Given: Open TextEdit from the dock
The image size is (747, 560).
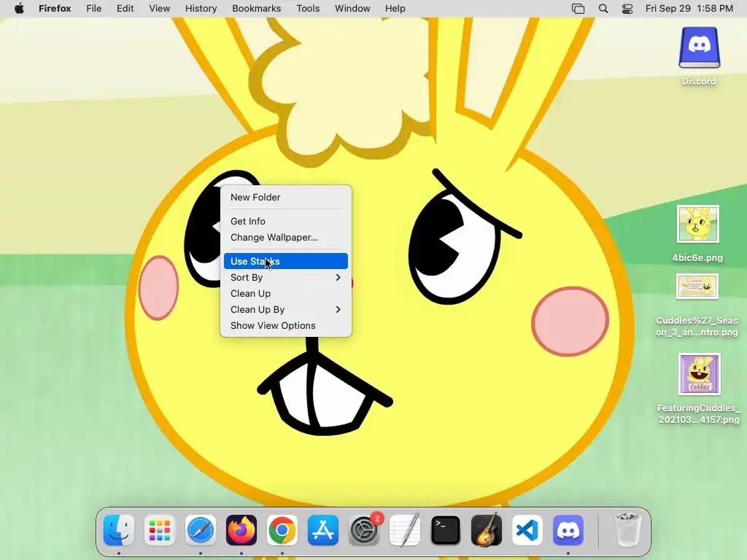Looking at the screenshot, I should (x=405, y=530).
